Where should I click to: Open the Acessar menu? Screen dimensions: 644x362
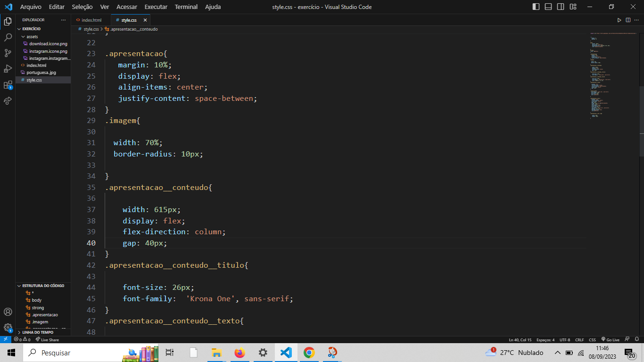(127, 7)
